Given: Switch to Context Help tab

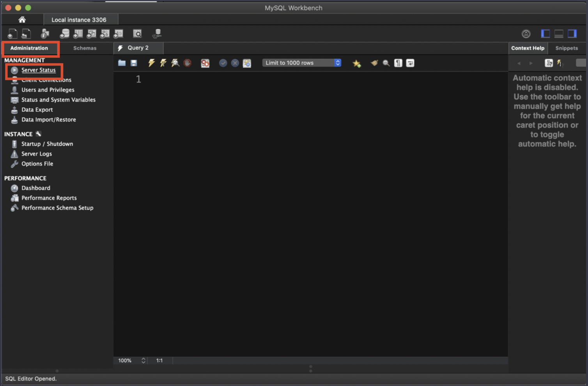Looking at the screenshot, I should 528,48.
